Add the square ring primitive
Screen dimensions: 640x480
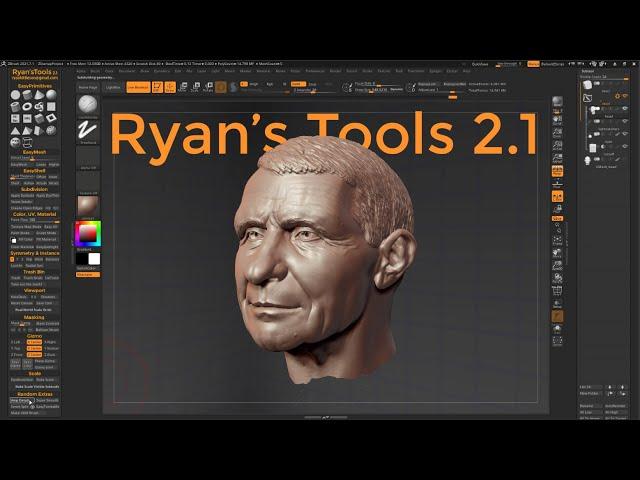tap(51, 118)
